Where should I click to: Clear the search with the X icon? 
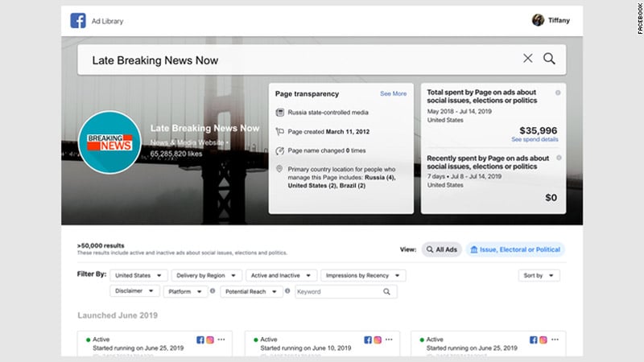click(x=528, y=59)
